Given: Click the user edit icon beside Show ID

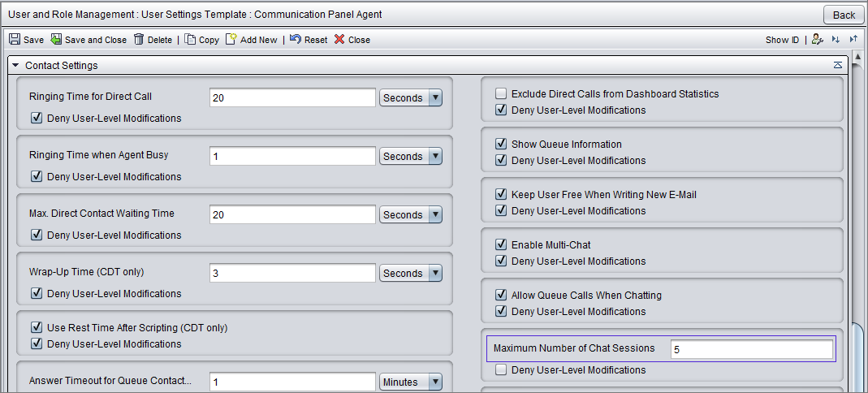Looking at the screenshot, I should tap(817, 39).
